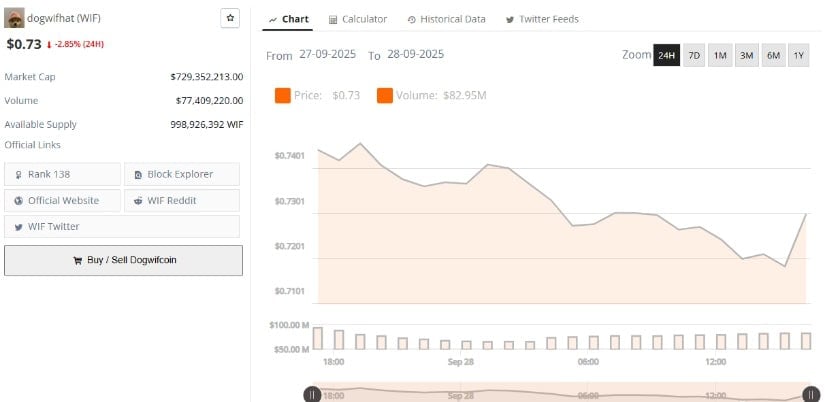The image size is (825, 402).
Task: Open the Official Website link
Action: pos(62,200)
